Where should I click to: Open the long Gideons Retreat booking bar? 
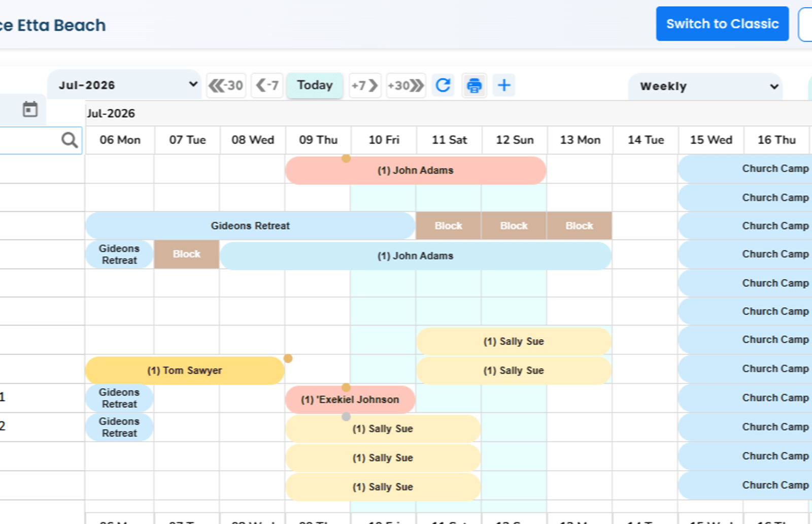250,226
